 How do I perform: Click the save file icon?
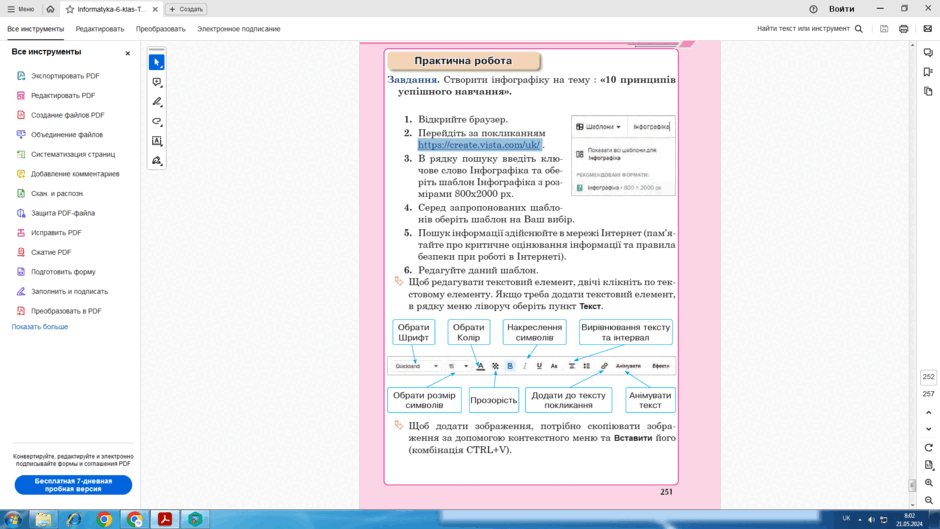click(x=884, y=29)
